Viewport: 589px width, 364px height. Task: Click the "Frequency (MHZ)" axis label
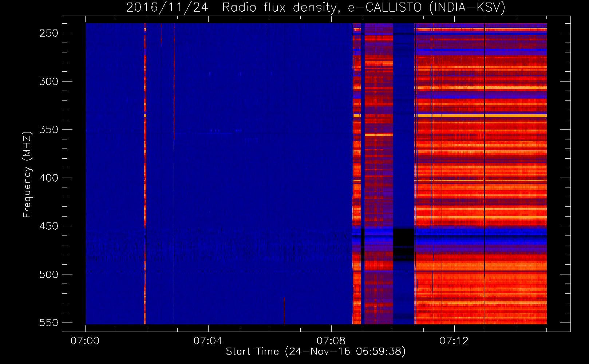point(27,174)
